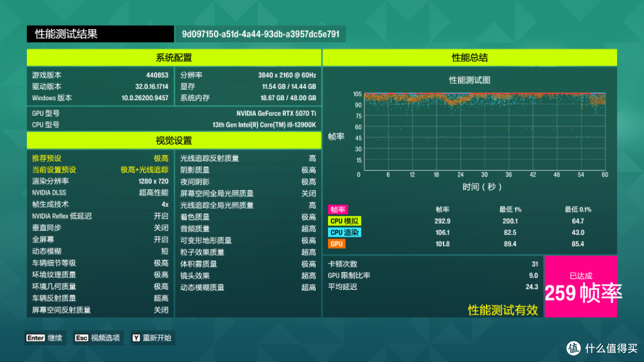644x362 pixels.
Task: Click the Enter key icon
Action: tap(35, 338)
